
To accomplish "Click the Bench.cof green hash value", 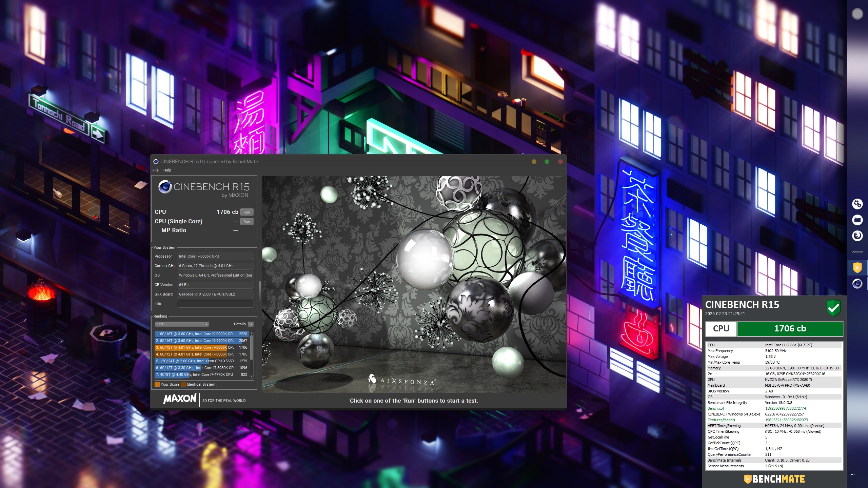I will click(x=785, y=408).
